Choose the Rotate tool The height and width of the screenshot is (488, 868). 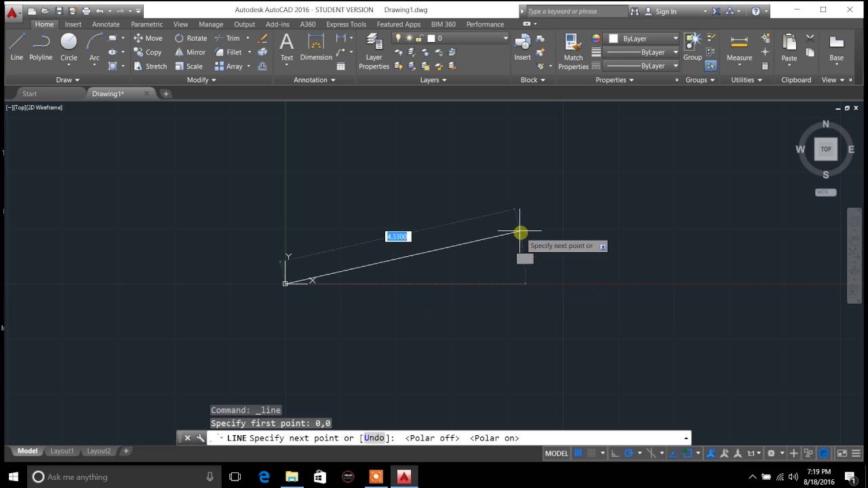pyautogui.click(x=191, y=38)
